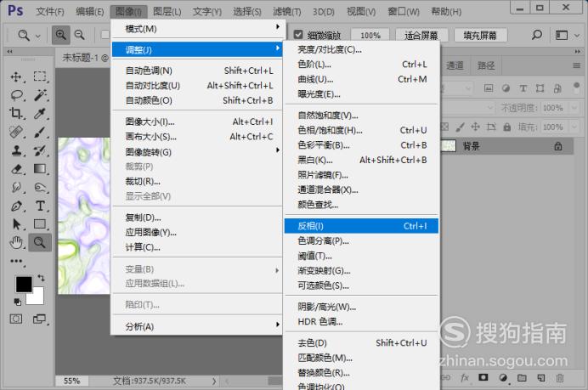Switch to the Channels tab

455,65
